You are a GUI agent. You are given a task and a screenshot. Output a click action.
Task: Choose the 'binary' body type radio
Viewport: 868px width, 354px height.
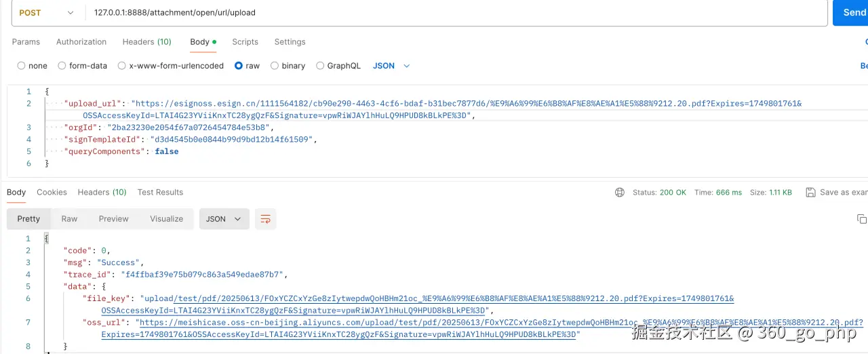[x=275, y=66]
